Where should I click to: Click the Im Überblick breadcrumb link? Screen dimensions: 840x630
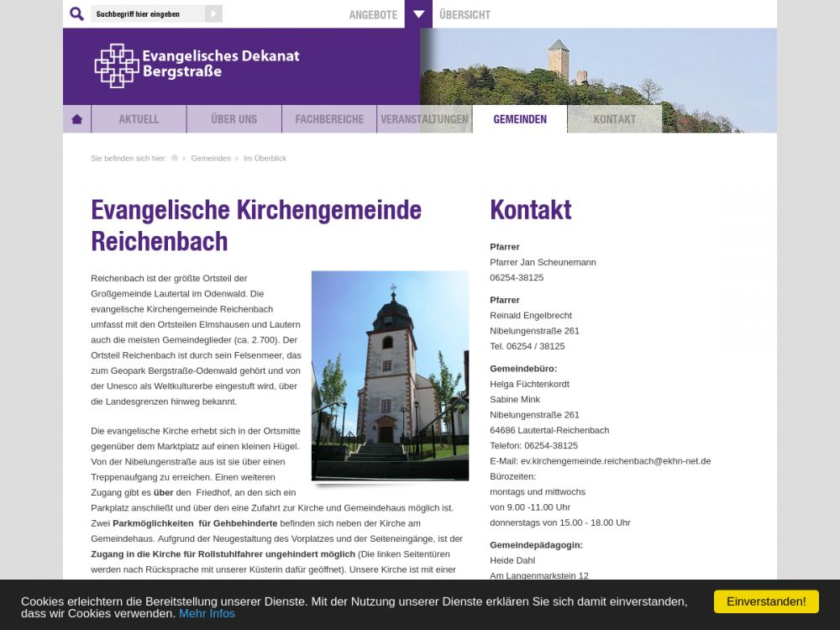(x=265, y=158)
